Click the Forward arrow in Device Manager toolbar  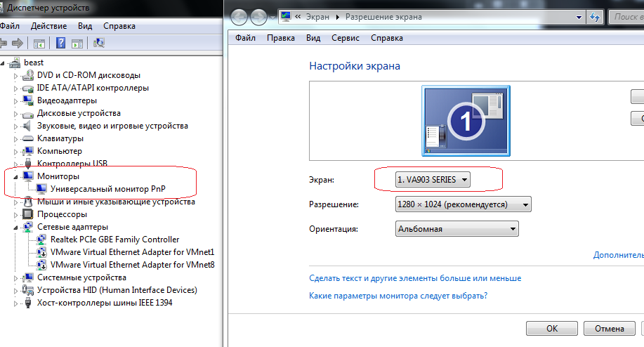point(18,43)
